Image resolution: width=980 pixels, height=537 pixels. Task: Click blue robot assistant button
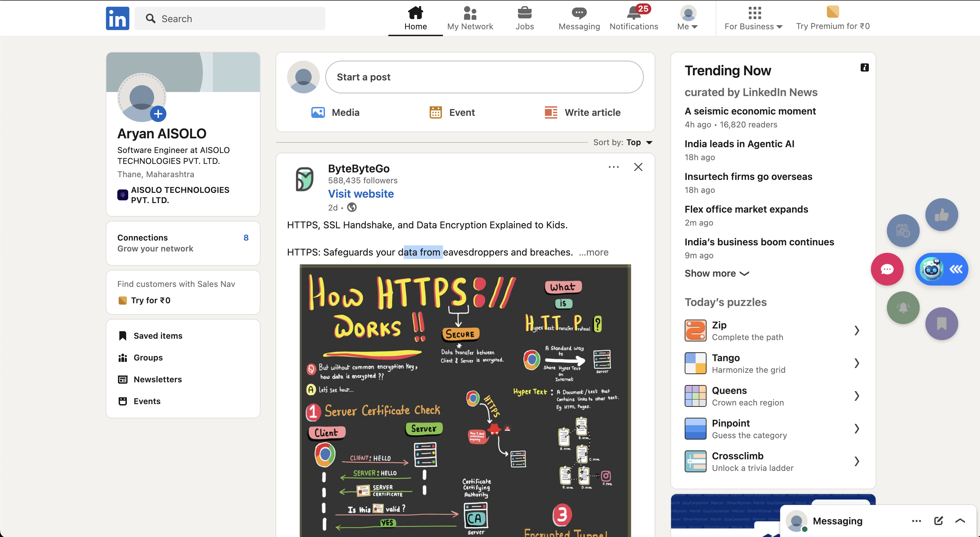941,269
